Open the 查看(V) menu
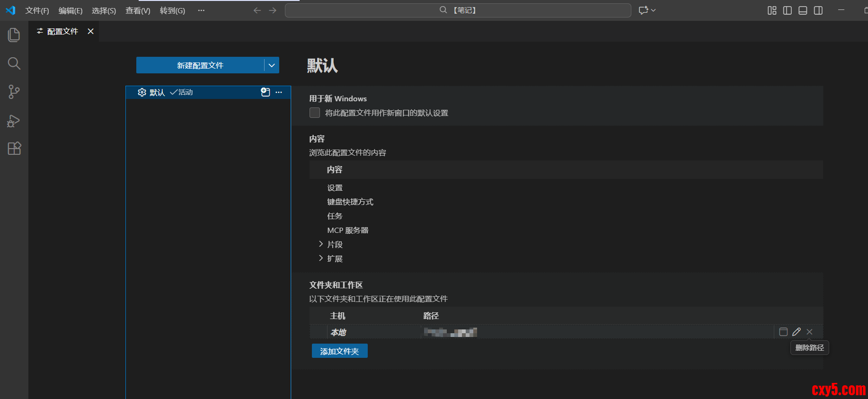Viewport: 868px width, 399px height. (138, 10)
